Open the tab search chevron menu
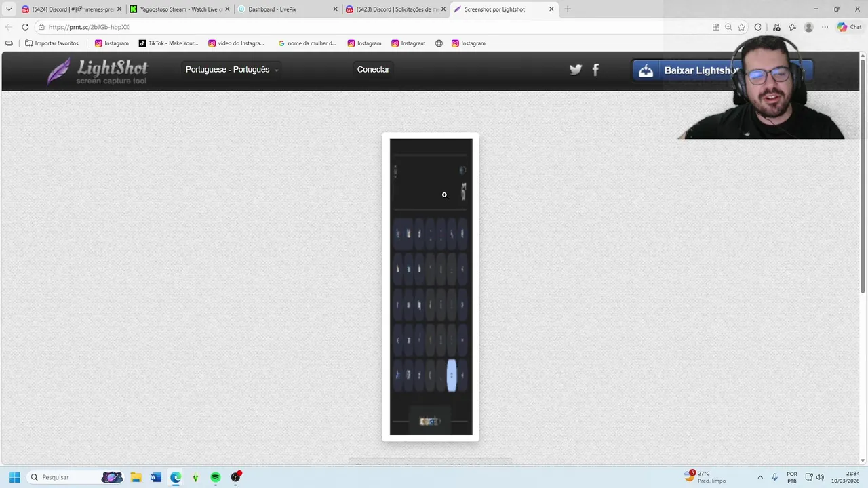 pos(9,9)
